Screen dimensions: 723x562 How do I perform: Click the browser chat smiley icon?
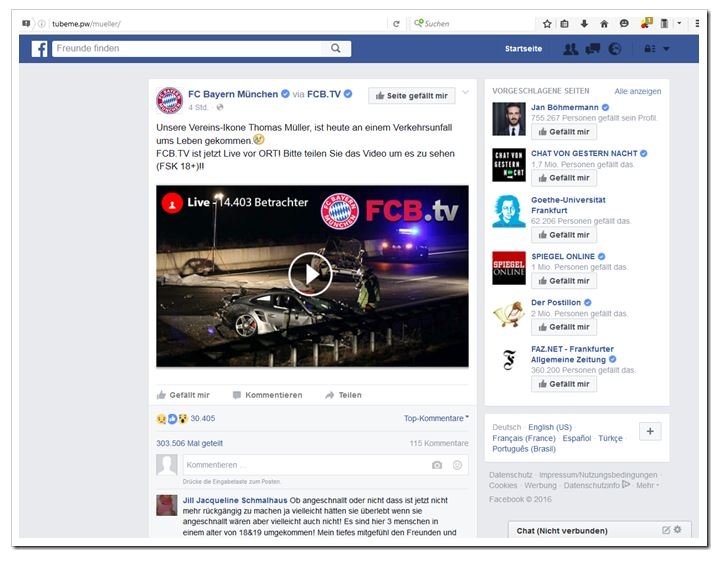pyautogui.click(x=624, y=24)
